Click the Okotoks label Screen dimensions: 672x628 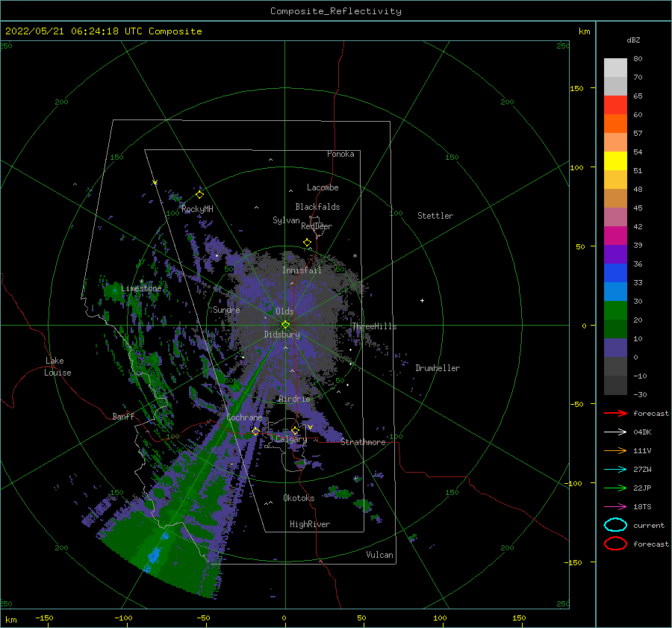(299, 498)
